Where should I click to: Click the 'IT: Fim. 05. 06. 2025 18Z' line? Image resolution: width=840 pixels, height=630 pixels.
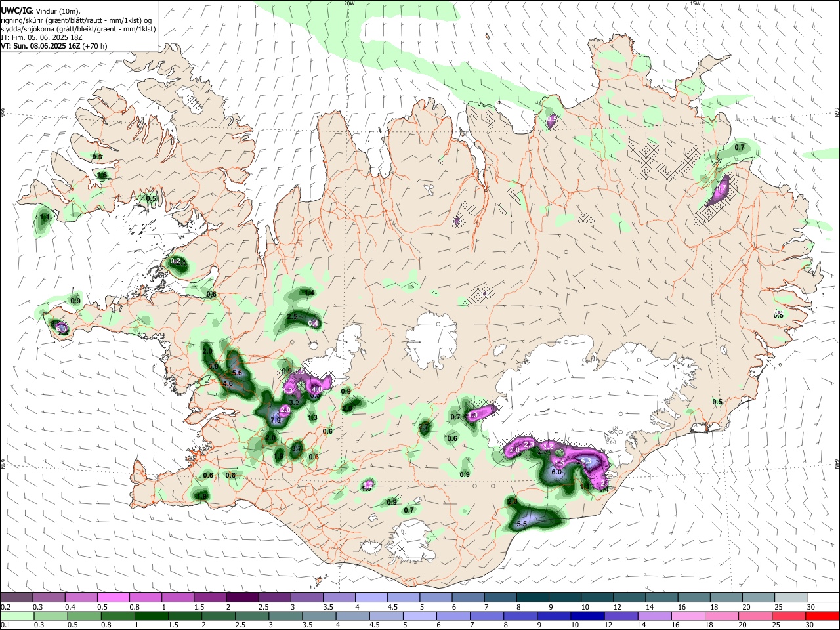point(41,37)
